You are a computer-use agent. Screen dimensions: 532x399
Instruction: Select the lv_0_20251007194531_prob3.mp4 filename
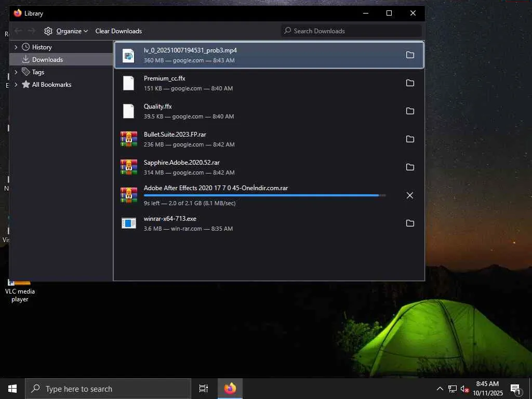[190, 50]
